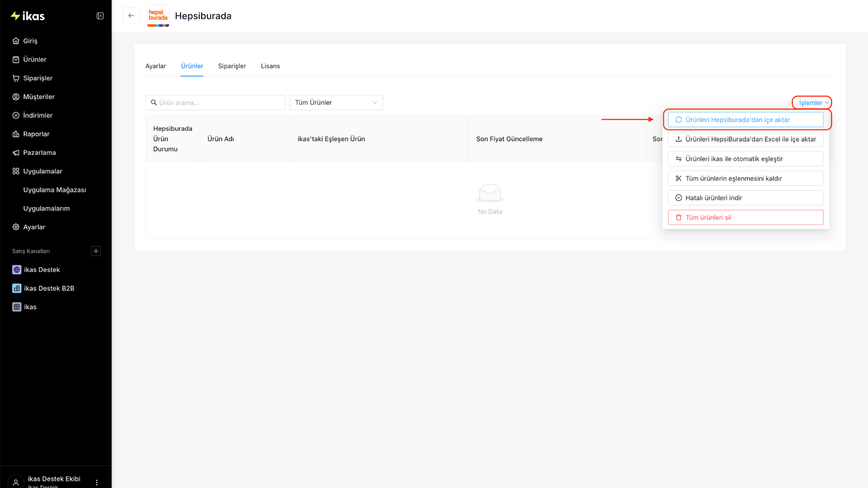Choose Ürünleri ikas ile otomatik eşleştir
Image resolution: width=868 pixels, height=488 pixels.
tap(745, 159)
